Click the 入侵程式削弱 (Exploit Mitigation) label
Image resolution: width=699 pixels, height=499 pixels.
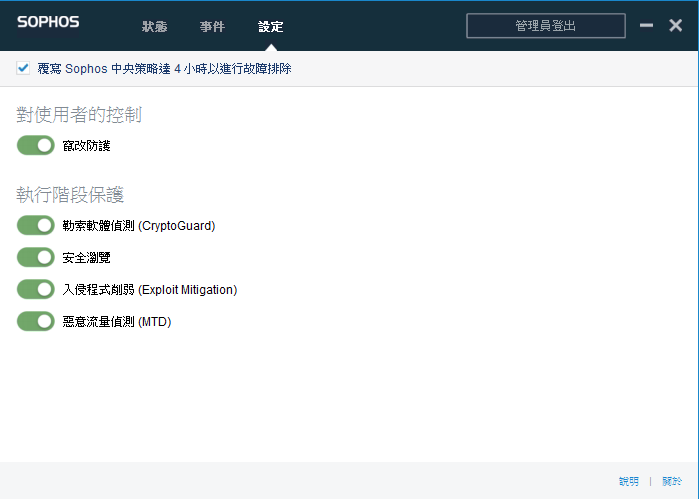149,290
